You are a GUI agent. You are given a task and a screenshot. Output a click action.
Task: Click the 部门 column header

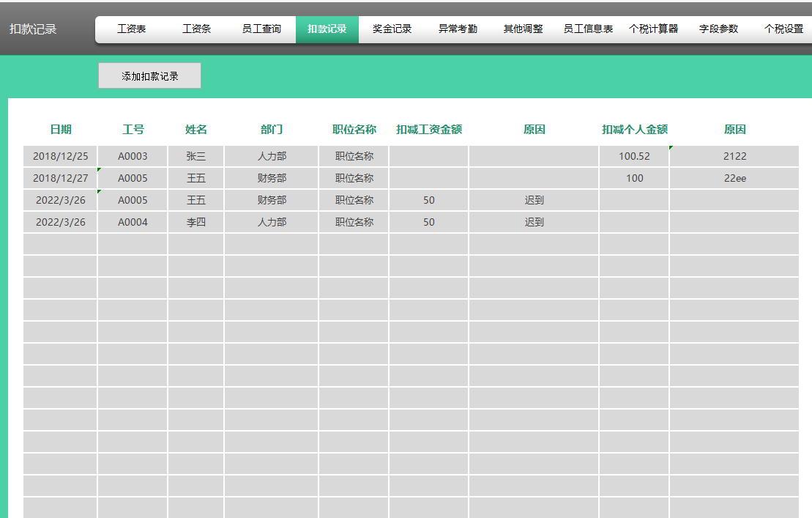[272, 130]
